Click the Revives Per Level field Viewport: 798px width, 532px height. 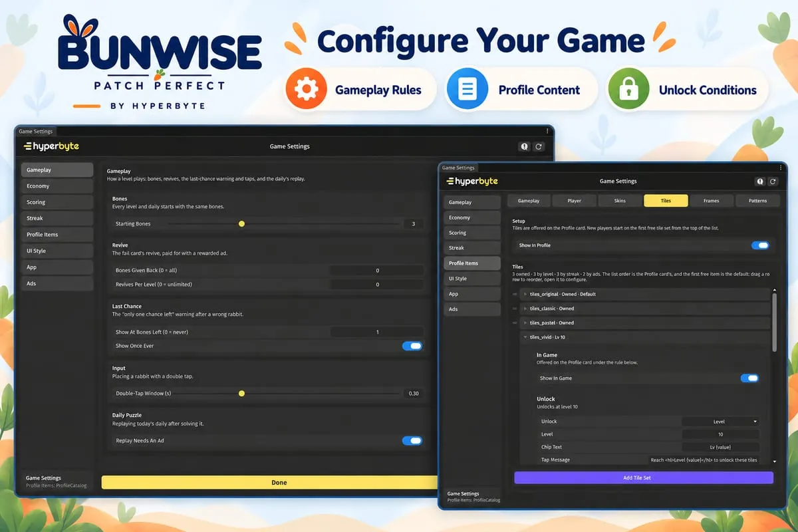(377, 285)
